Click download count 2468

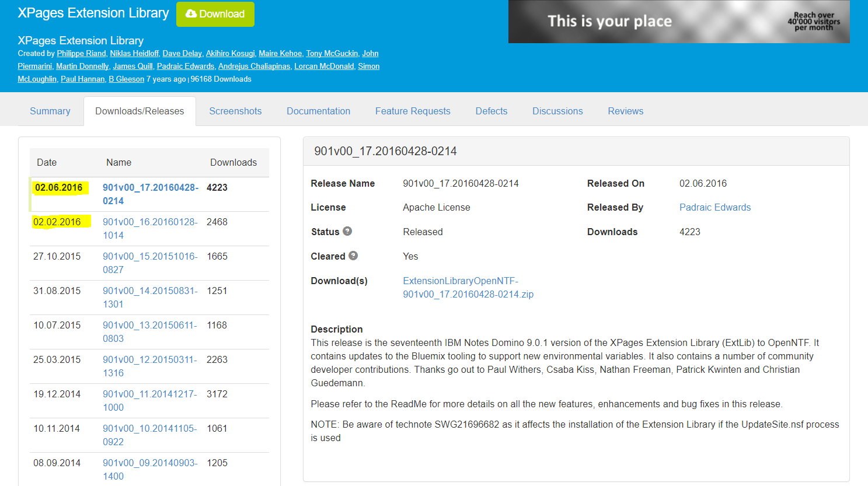(x=217, y=222)
